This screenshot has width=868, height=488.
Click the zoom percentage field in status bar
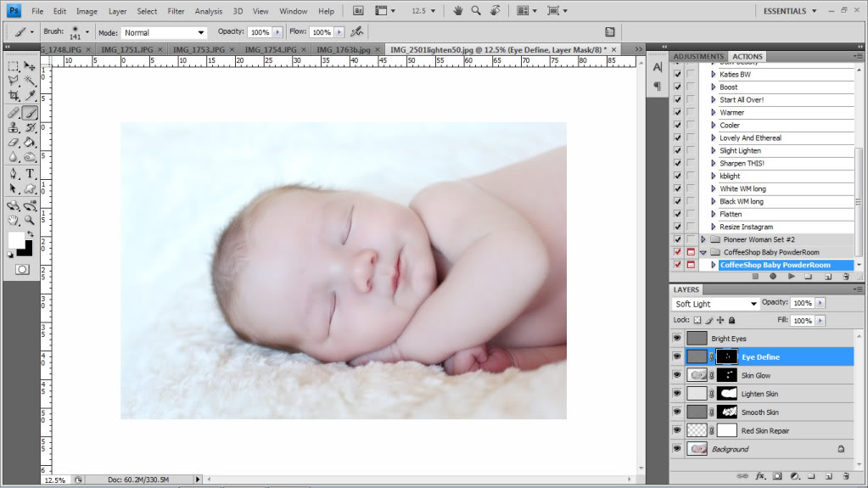pyautogui.click(x=54, y=480)
